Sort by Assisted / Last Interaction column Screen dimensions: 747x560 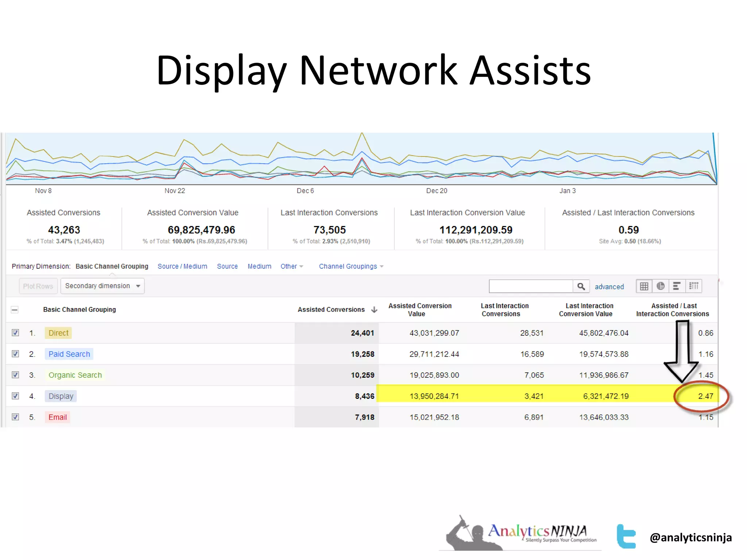(673, 310)
